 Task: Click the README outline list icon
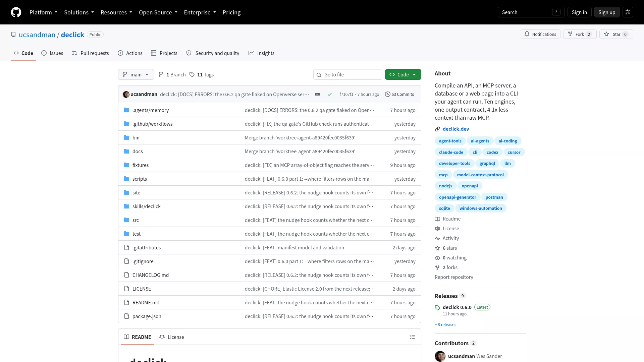click(413, 337)
